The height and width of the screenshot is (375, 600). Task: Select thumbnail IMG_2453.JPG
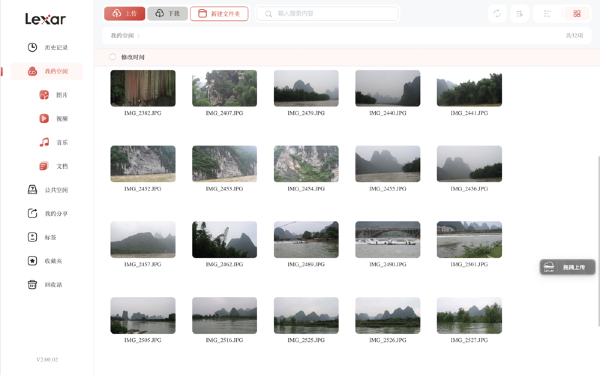tap(225, 164)
